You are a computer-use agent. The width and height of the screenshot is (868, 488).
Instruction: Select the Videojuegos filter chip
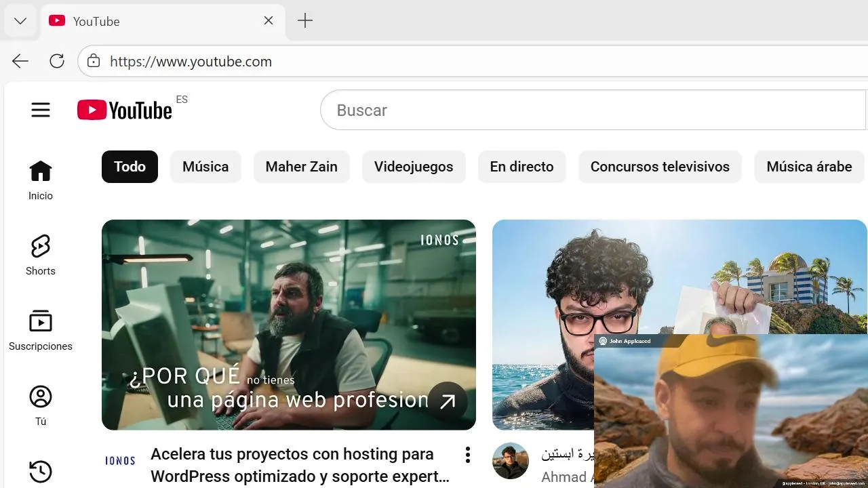click(414, 167)
